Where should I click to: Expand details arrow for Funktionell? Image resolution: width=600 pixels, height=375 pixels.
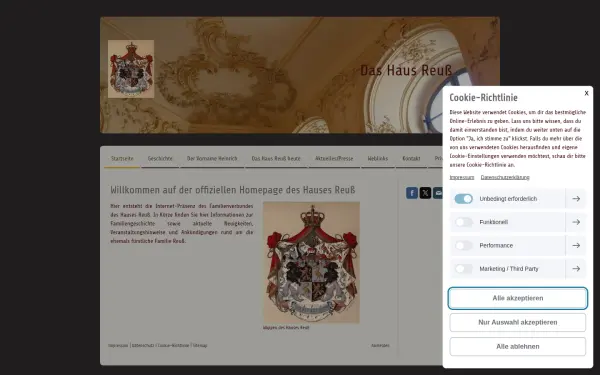pyautogui.click(x=576, y=222)
